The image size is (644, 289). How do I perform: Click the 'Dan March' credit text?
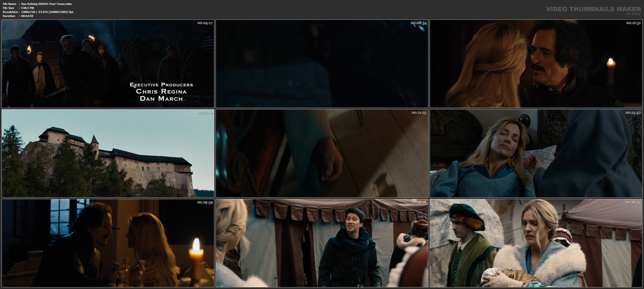(161, 99)
